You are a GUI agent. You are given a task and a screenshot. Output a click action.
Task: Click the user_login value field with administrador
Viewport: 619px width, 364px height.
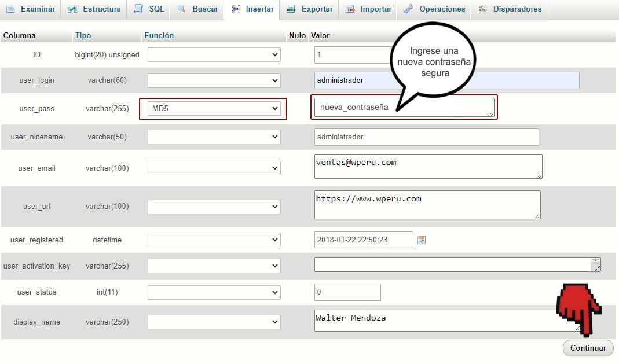(446, 80)
